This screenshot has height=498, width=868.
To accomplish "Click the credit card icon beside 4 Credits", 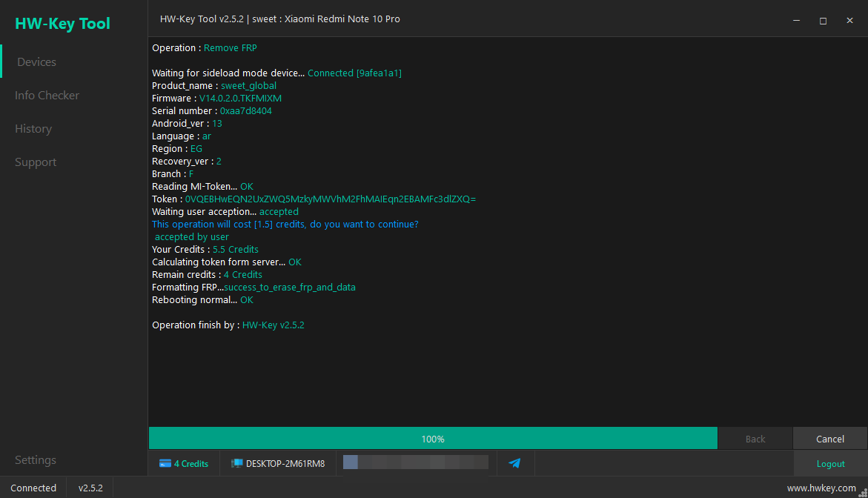I will click(165, 464).
